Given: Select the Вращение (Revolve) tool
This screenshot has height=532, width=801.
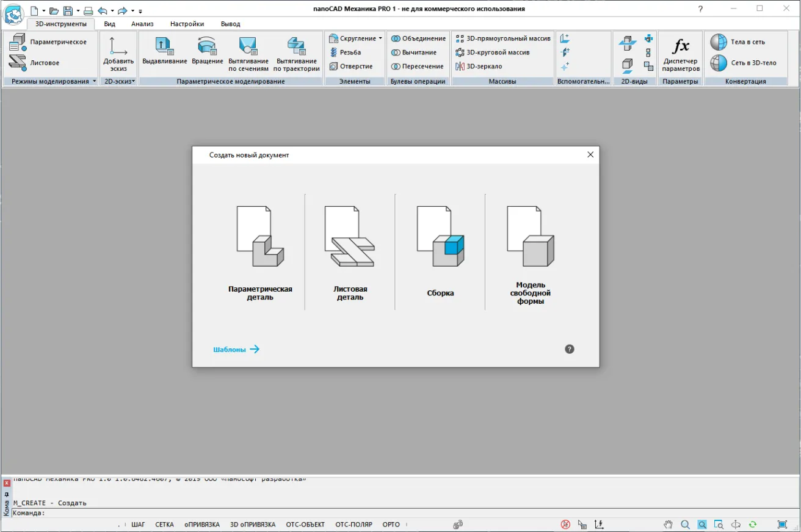Looking at the screenshot, I should tap(208, 46).
